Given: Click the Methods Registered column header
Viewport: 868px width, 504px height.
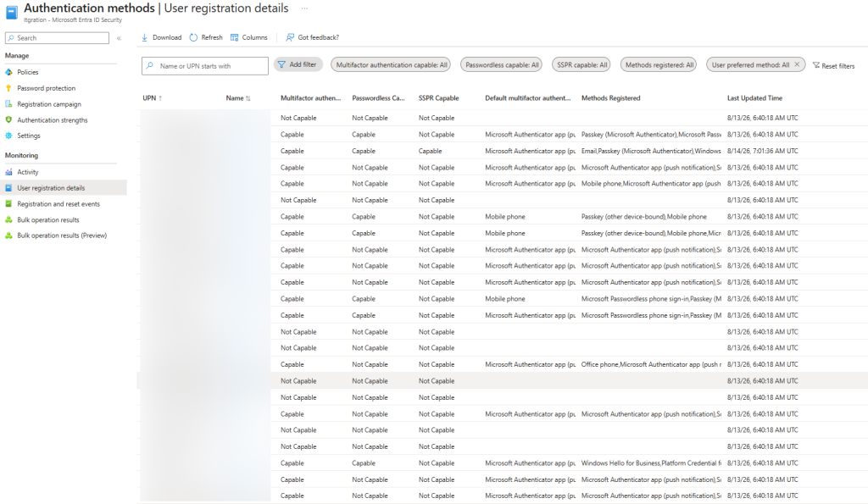Looking at the screenshot, I should click(610, 98).
